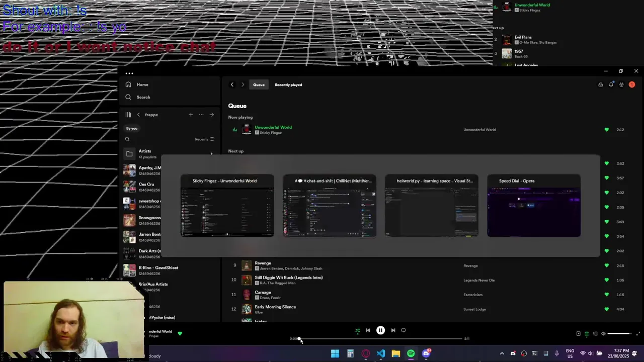Open Spotify three-dot app menu
The width and height of the screenshot is (644, 362).
(129, 73)
